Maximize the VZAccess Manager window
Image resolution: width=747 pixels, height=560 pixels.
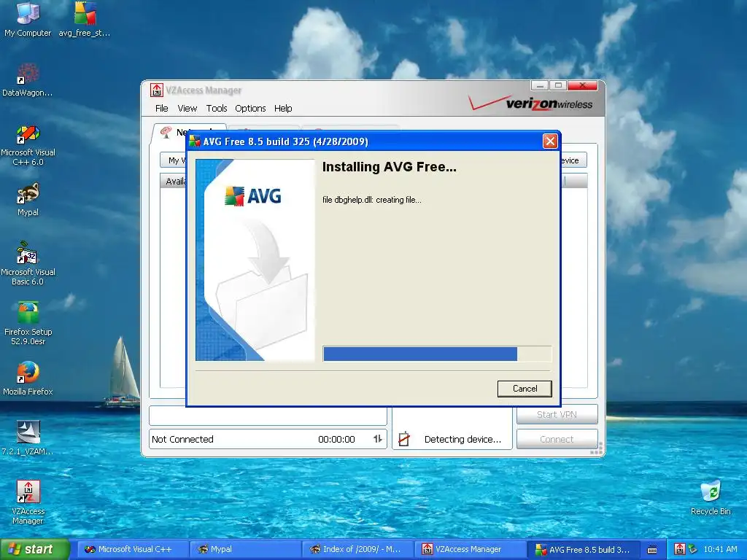coord(558,86)
